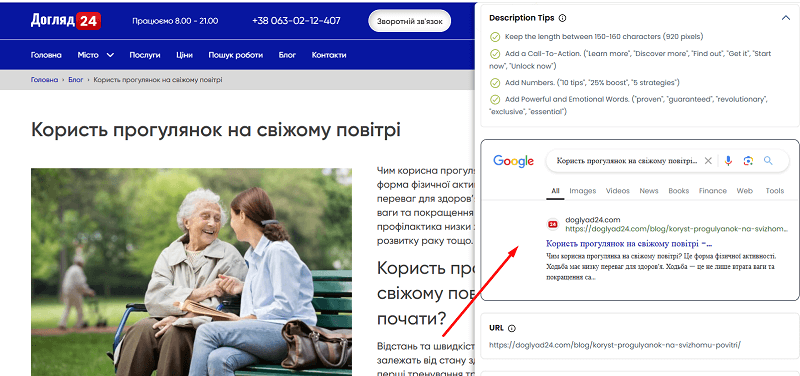This screenshot has width=800, height=376.
Task: Open Пошук роботи in the navigation
Action: [x=236, y=55]
